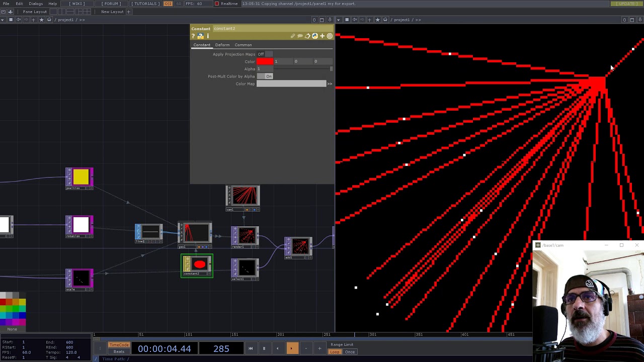Open pane type dropdown arrow in right viewer pane

click(339, 20)
